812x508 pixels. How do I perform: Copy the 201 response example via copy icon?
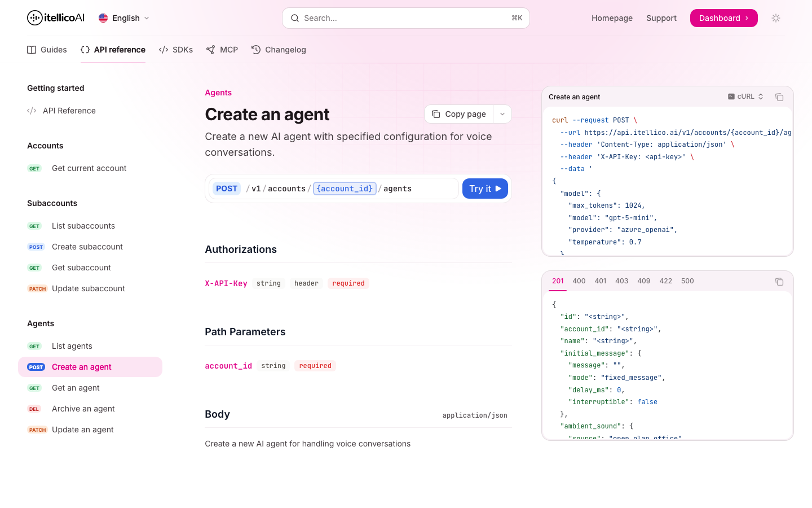click(779, 281)
